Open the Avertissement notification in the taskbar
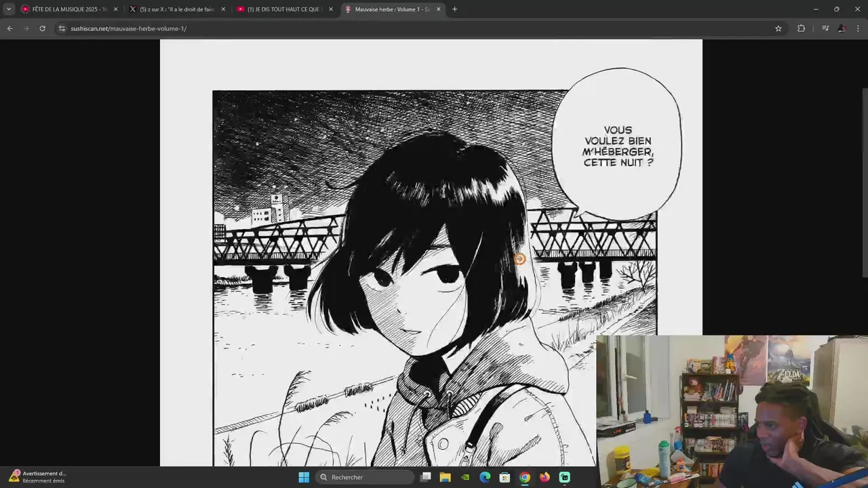Screen dimensions: 868x488 (37, 477)
